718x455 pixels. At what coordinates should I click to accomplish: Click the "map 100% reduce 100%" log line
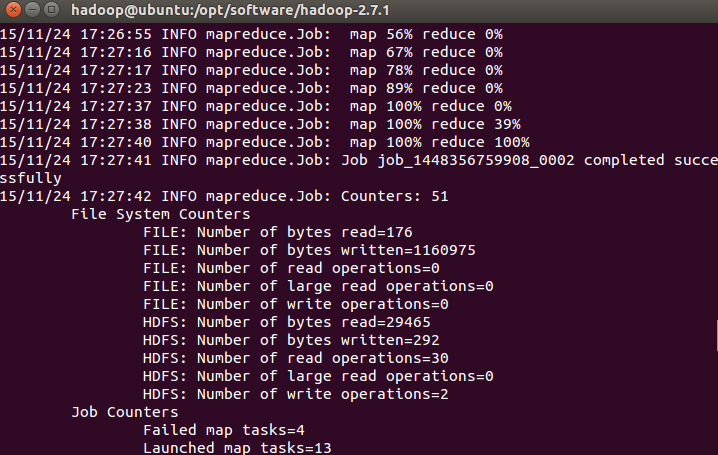[x=439, y=142]
